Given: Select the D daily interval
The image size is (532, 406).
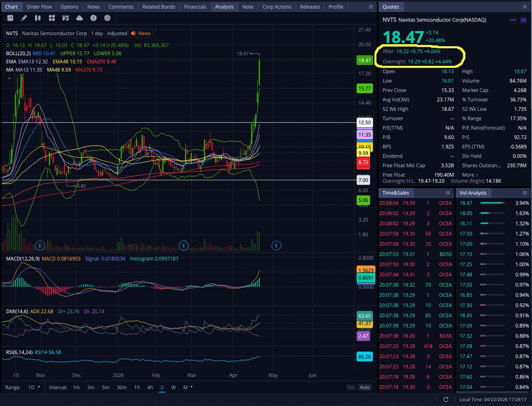Looking at the screenshot, I should pos(162,387).
